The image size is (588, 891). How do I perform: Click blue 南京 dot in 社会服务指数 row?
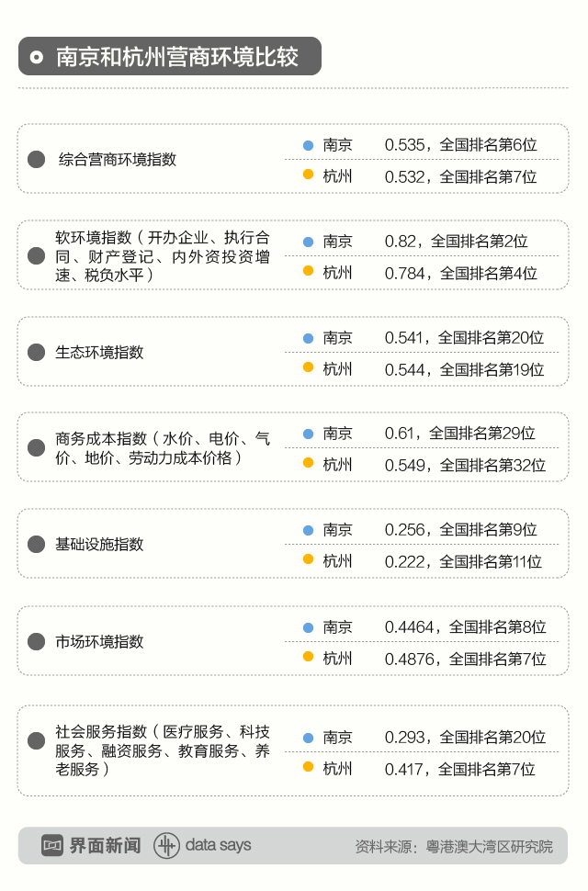tap(309, 739)
